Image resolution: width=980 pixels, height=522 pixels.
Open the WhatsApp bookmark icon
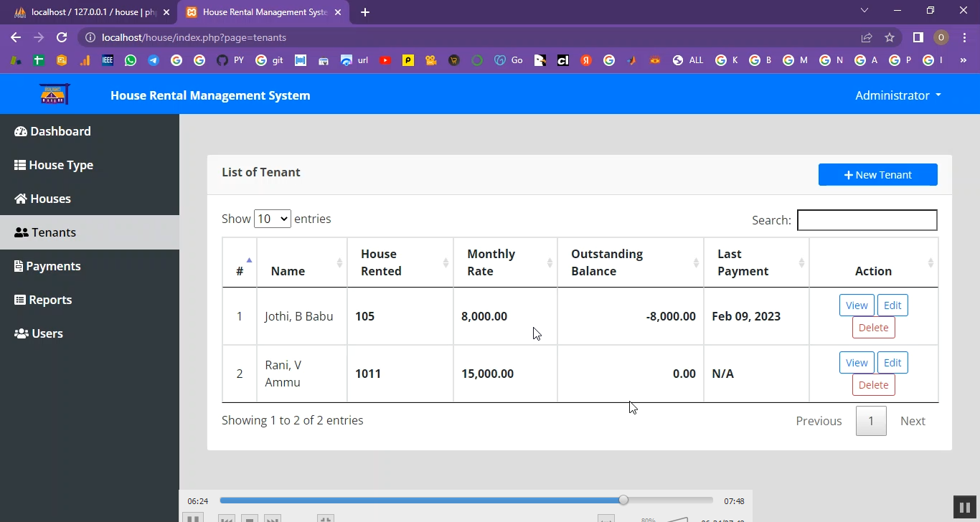tap(131, 61)
